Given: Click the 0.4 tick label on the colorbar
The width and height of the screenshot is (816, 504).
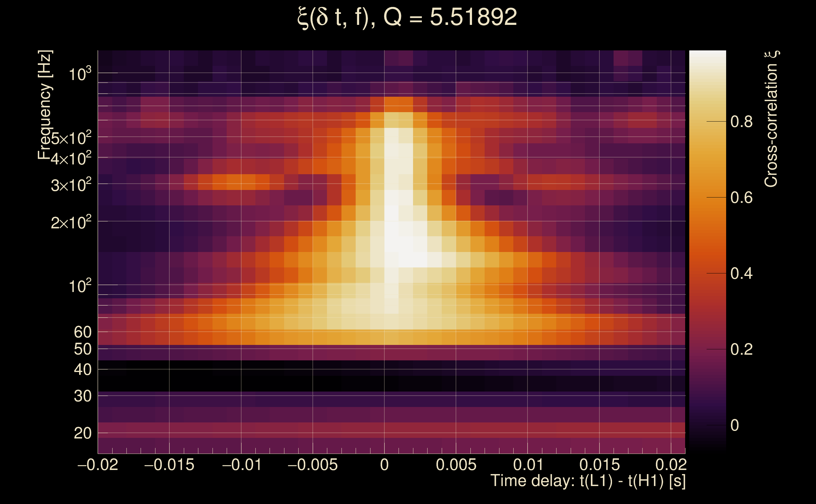Looking at the screenshot, I should point(741,274).
